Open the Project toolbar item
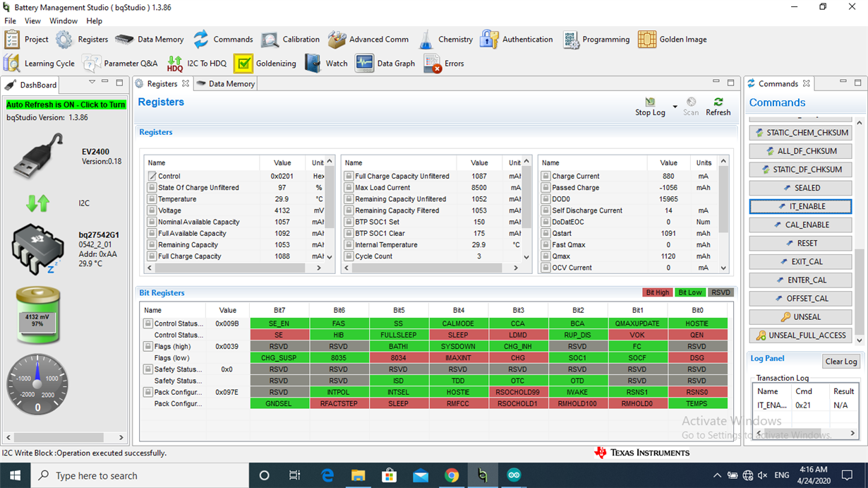This screenshot has width=868, height=488. [x=27, y=40]
